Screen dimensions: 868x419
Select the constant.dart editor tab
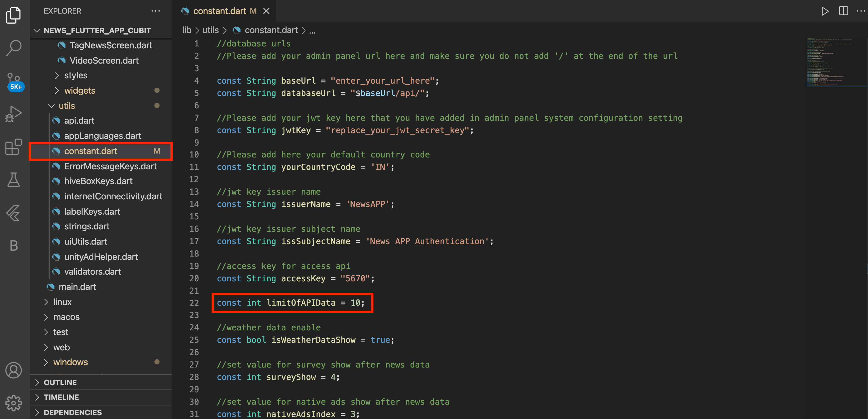[219, 11]
